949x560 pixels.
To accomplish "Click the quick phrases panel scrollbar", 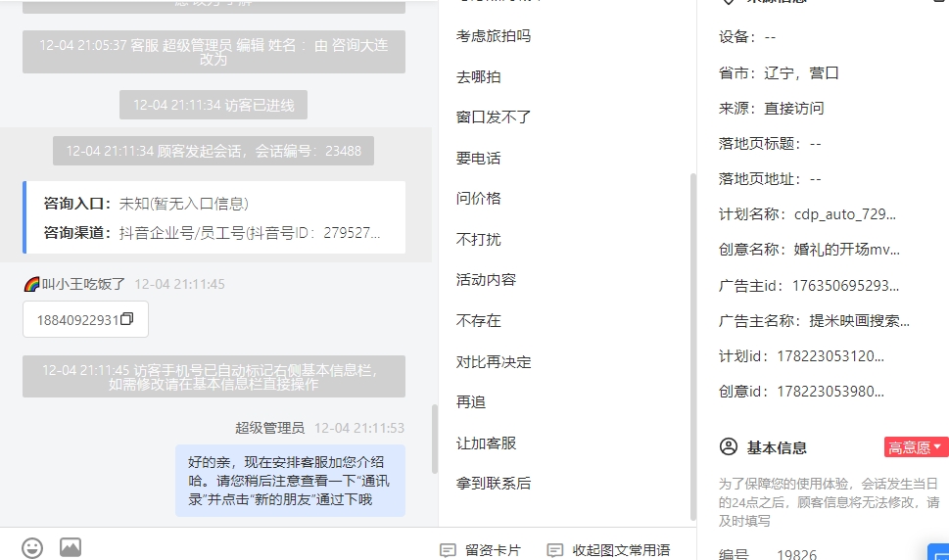I will point(693,347).
